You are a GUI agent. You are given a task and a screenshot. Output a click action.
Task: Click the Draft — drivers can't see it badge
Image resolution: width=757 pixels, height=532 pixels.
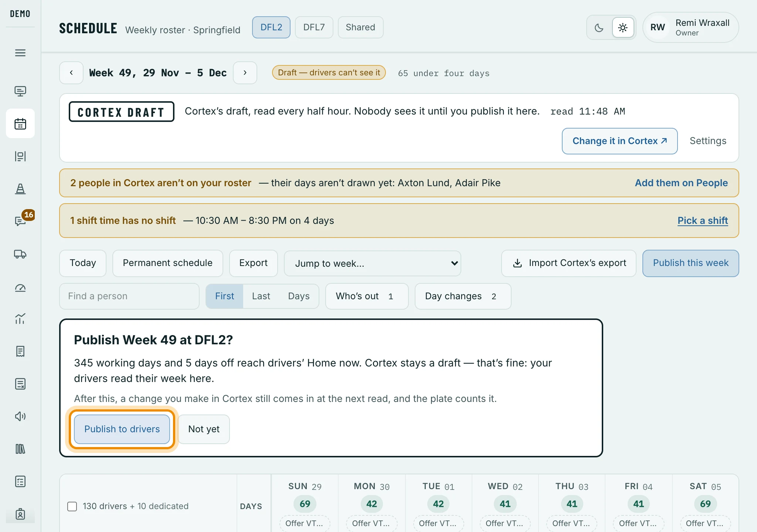[329, 73]
